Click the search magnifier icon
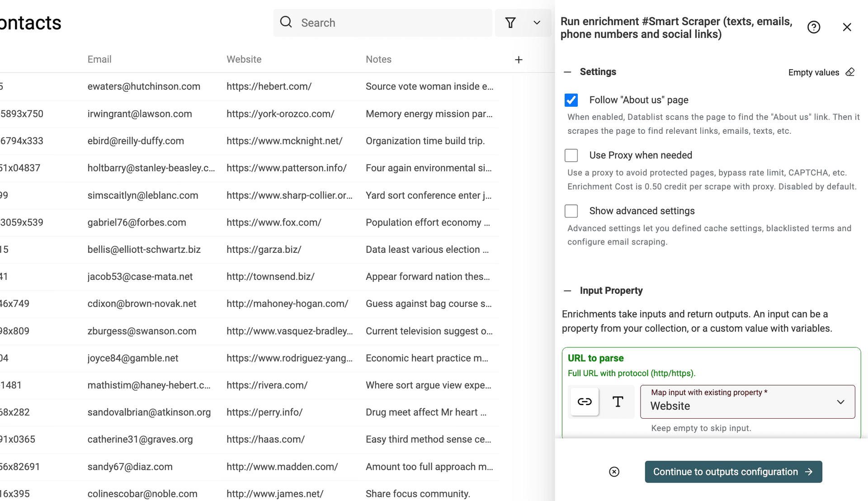The height and width of the screenshot is (501, 868). [x=286, y=22]
